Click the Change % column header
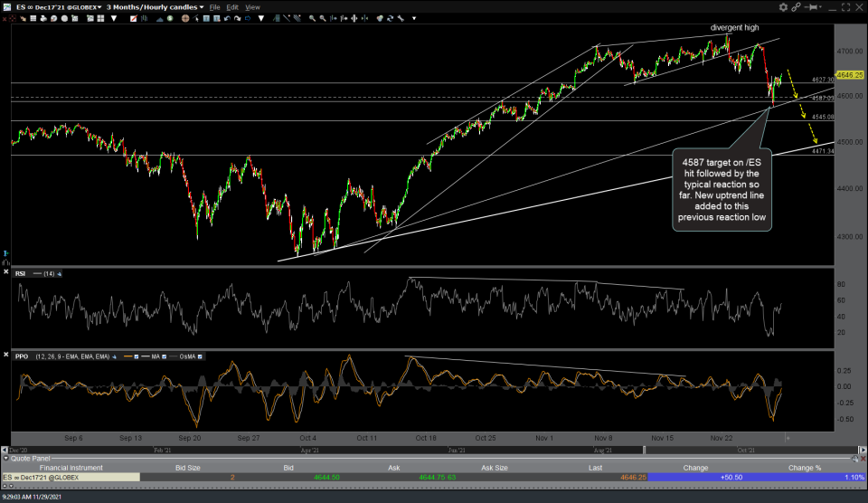Screen dimensions: 868x503 [805, 468]
